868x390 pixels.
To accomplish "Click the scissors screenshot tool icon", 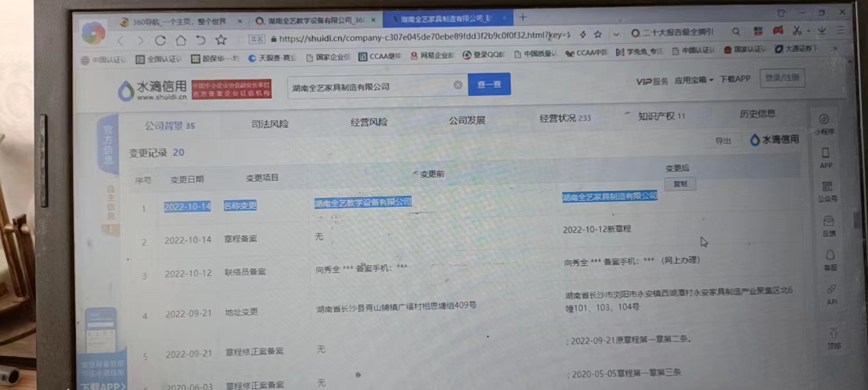I will (x=797, y=30).
